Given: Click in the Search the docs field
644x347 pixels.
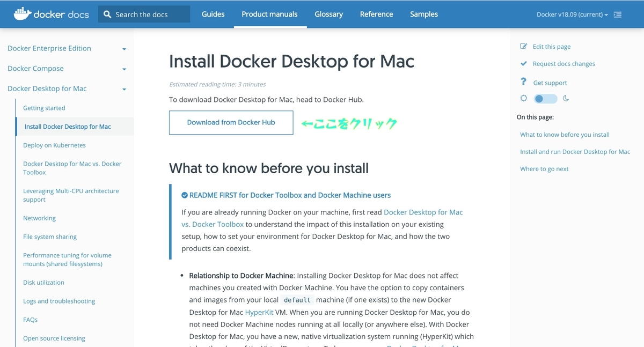Looking at the screenshot, I should (144, 14).
